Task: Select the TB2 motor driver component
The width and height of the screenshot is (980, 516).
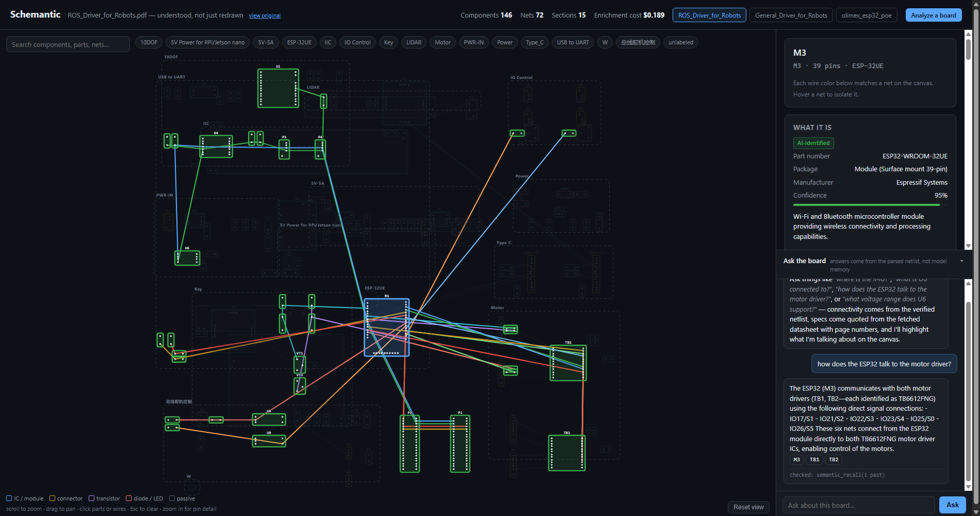Action: (x=568, y=363)
